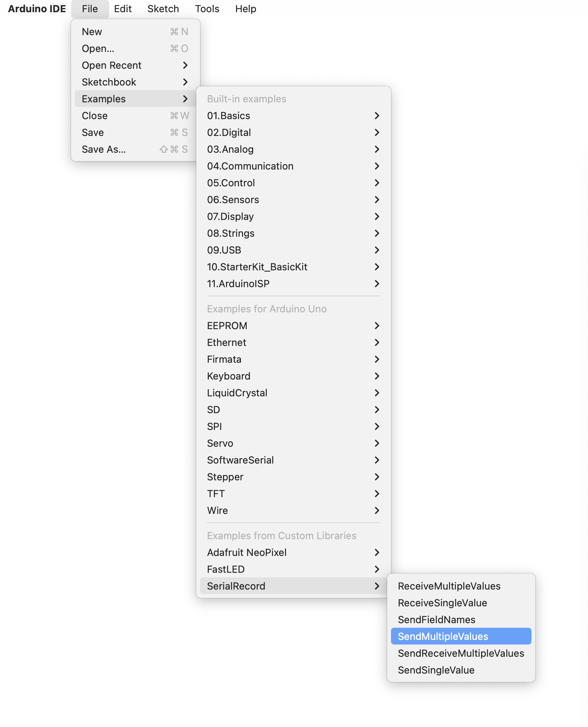Open the ReceiveSingleValue example
This screenshot has width=588, height=727.
coord(461,603)
